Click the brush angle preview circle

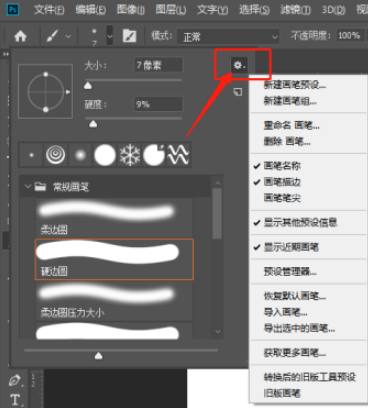coord(46,92)
